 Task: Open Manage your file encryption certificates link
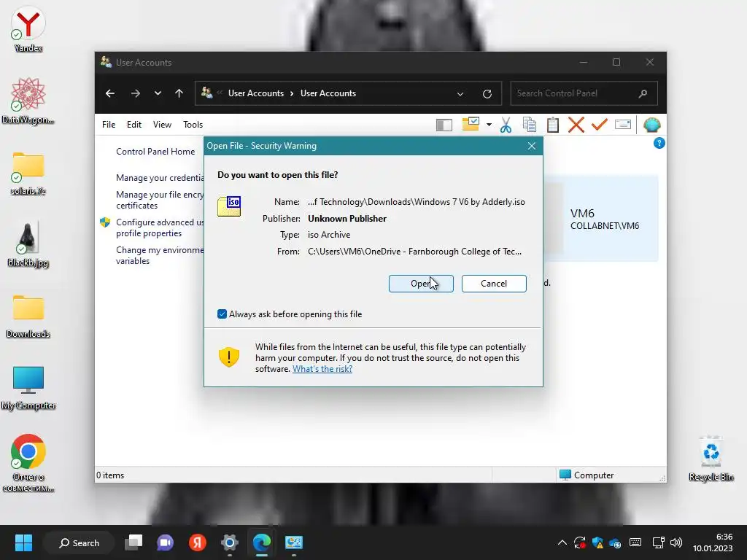coord(160,200)
